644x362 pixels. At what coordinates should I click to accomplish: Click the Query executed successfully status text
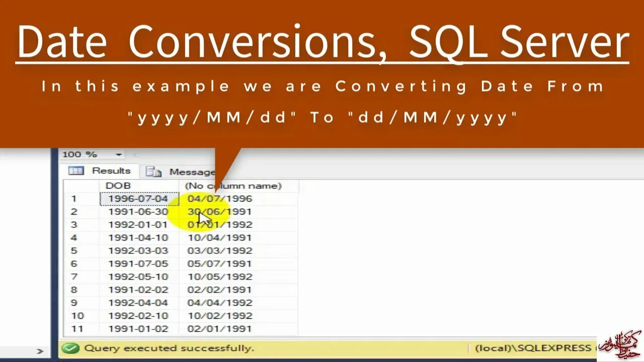point(169,348)
